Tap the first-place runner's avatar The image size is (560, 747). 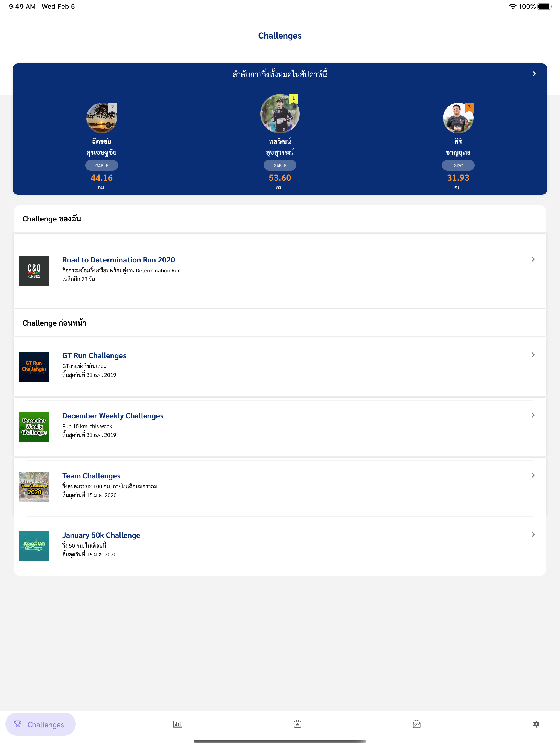tap(280, 114)
